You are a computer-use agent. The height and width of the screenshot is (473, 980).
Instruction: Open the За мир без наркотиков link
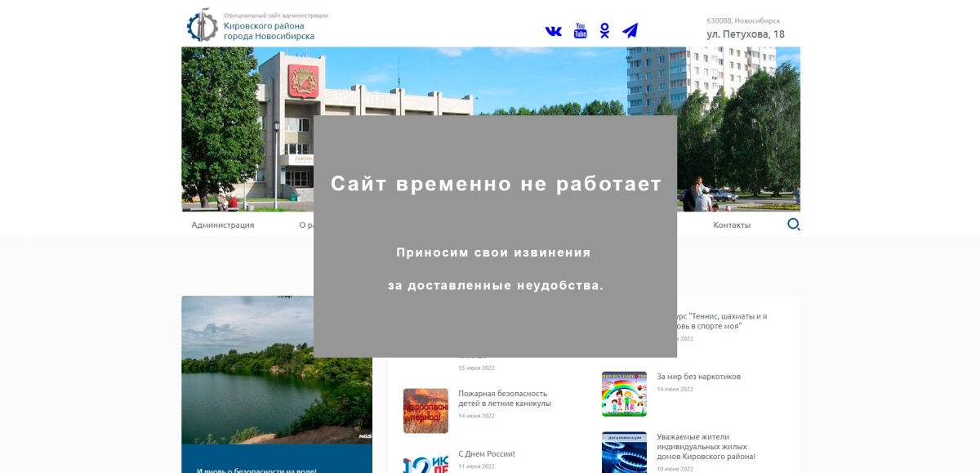click(699, 377)
